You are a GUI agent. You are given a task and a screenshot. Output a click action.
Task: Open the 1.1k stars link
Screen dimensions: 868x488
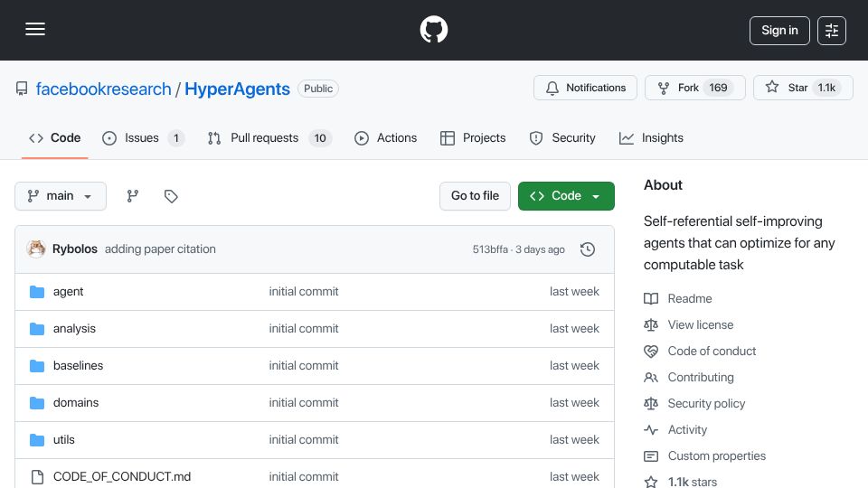pos(693,482)
